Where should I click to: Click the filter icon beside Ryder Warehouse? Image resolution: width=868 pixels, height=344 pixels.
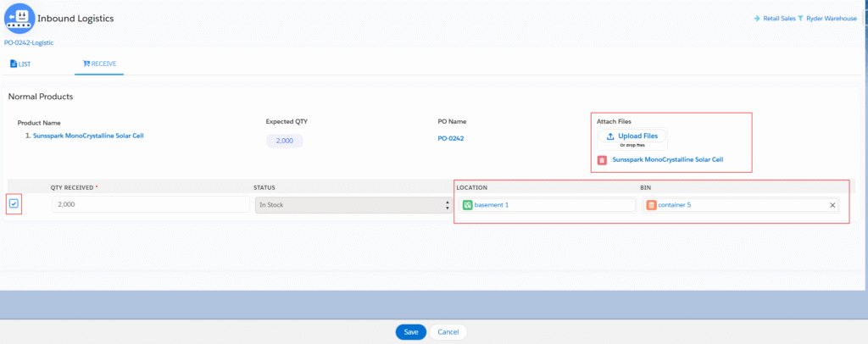801,19
